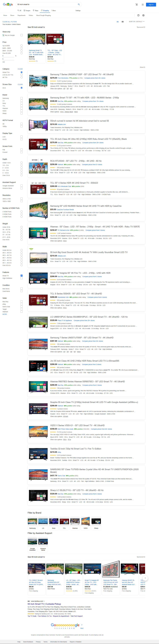This screenshot has height=644, width=159.
Task: Open the Sort By Default dropdown
Action: coord(137,22)
